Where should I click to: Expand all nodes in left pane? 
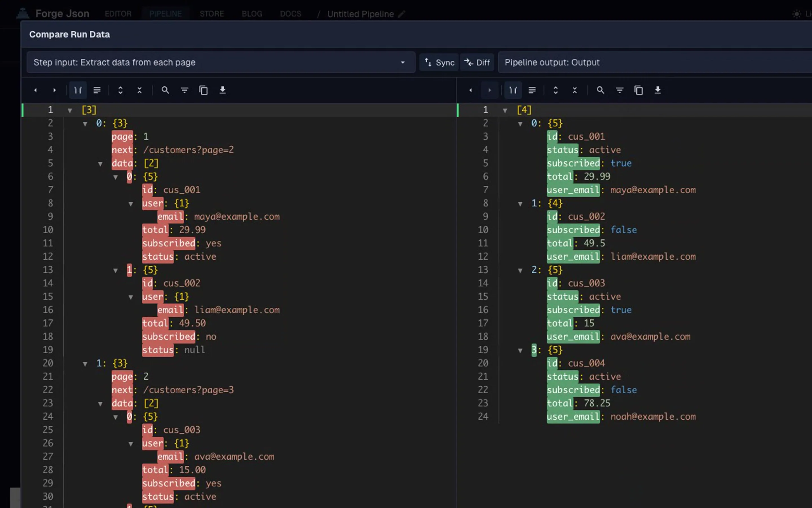click(x=120, y=90)
